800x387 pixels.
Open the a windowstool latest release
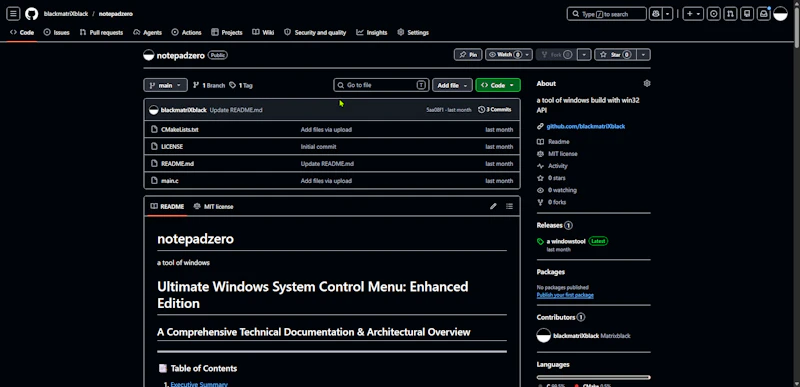(x=566, y=241)
